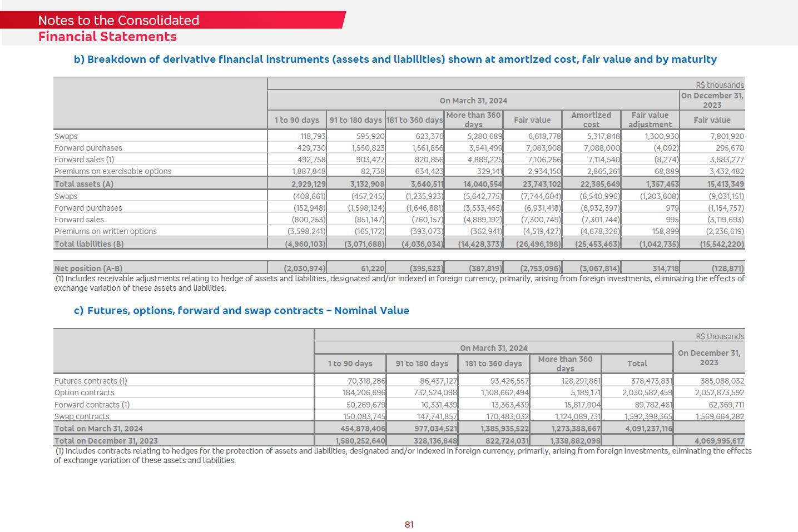Click 'Total liabilities (B)' row label

coord(89,244)
